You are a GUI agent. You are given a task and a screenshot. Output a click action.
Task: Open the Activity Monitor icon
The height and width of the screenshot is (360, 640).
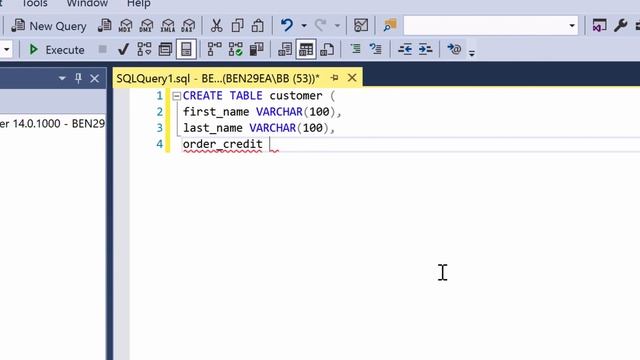pos(361,26)
